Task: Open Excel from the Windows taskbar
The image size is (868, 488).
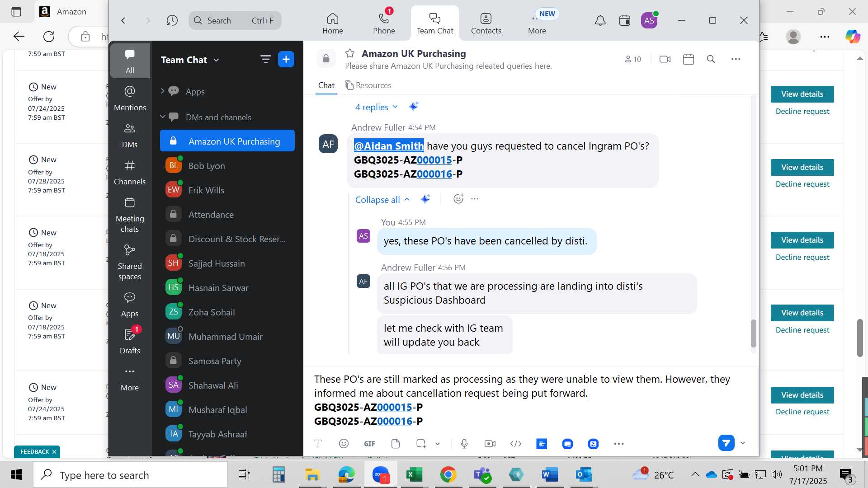Action: tap(414, 475)
